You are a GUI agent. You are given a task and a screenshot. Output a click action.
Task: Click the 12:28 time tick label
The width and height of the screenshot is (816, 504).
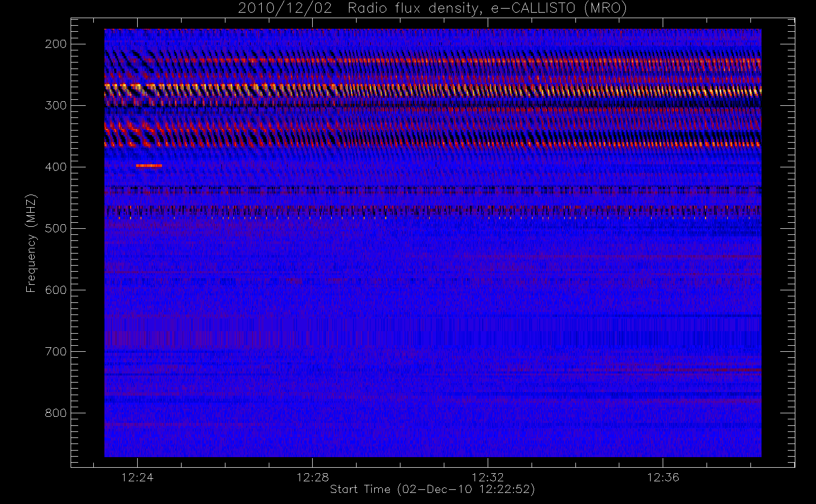point(313,477)
